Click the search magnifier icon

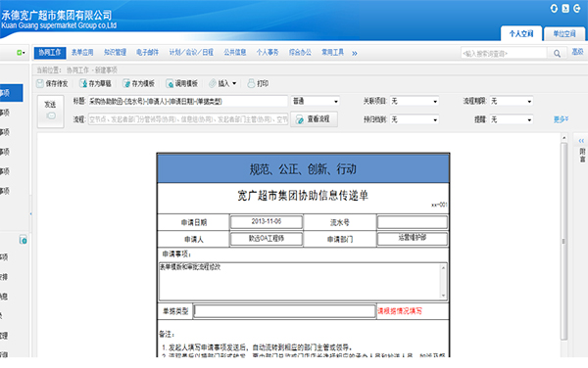click(557, 54)
